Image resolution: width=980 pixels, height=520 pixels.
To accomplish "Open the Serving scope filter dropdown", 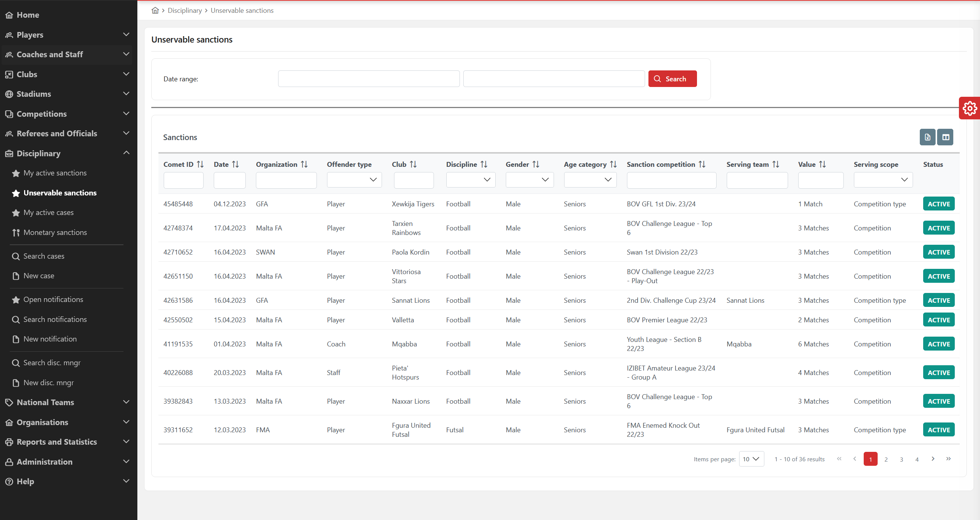I will point(883,180).
